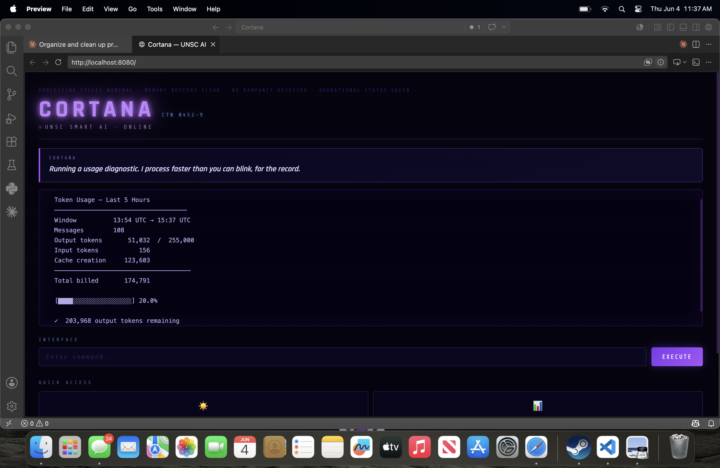Open Control Center in the menu bar

638,9
